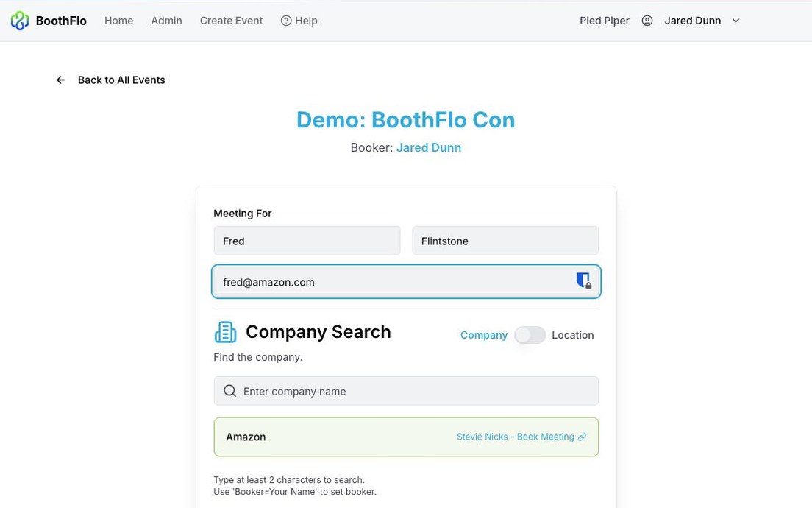Viewport: 812px width, 508px height.
Task: Click the magnifier icon in company search
Action: coord(230,391)
